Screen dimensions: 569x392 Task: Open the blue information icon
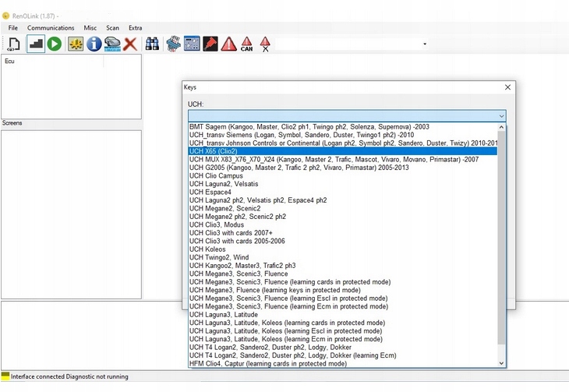coord(94,44)
